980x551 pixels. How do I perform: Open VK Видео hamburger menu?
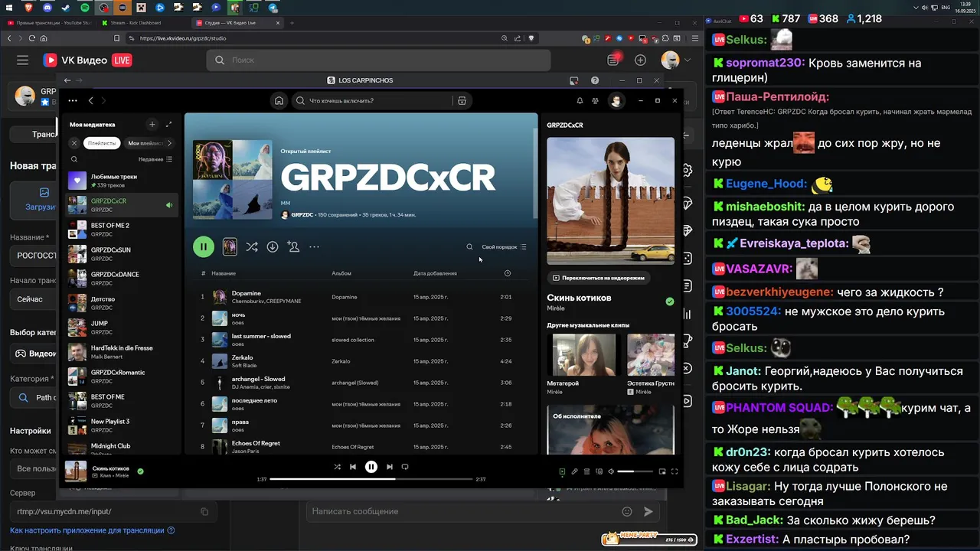click(23, 60)
